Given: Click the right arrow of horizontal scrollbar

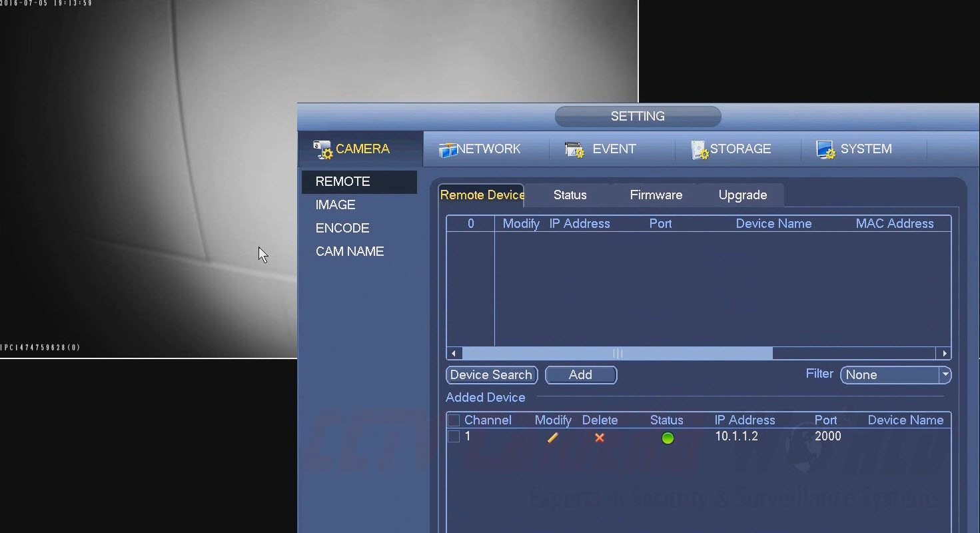Looking at the screenshot, I should 944,353.
